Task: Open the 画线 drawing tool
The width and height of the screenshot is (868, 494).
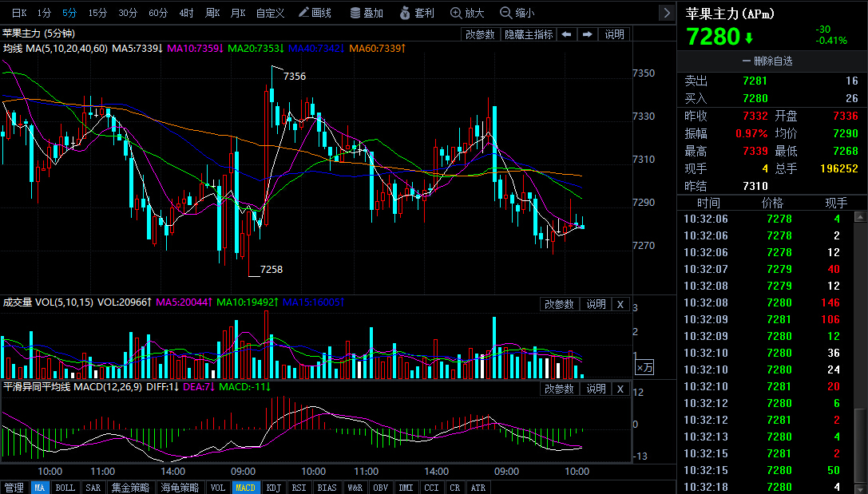Action: click(315, 13)
